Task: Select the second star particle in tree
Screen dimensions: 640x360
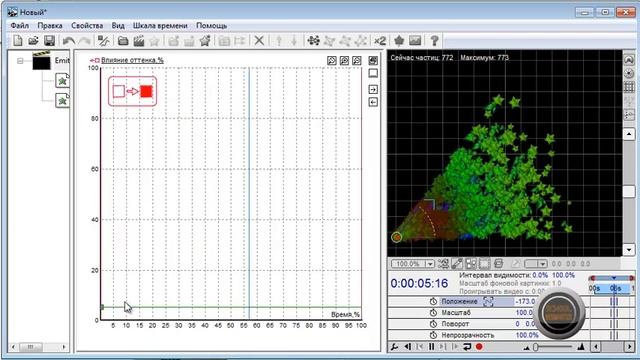Action: [62, 100]
